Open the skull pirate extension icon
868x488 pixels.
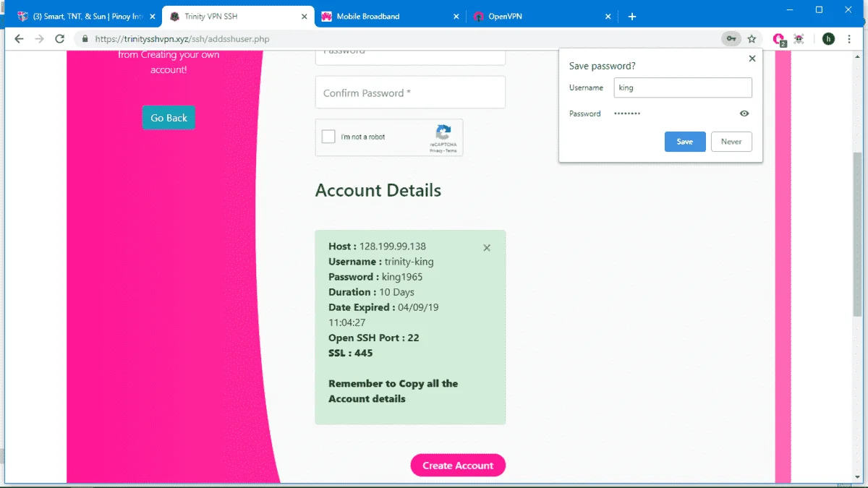799,39
